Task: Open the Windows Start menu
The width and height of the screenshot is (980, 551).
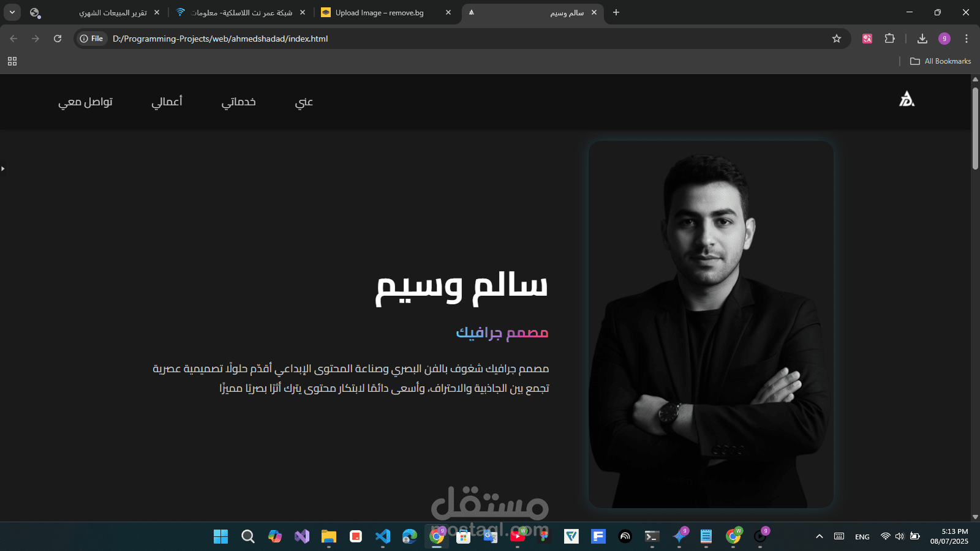Action: pyautogui.click(x=221, y=536)
